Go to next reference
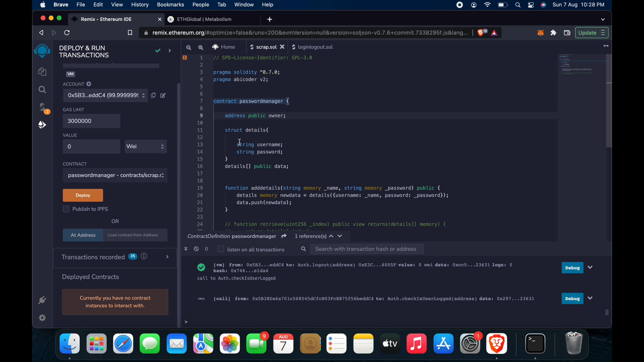Image resolution: width=644 pixels, height=362 pixels. (340, 236)
